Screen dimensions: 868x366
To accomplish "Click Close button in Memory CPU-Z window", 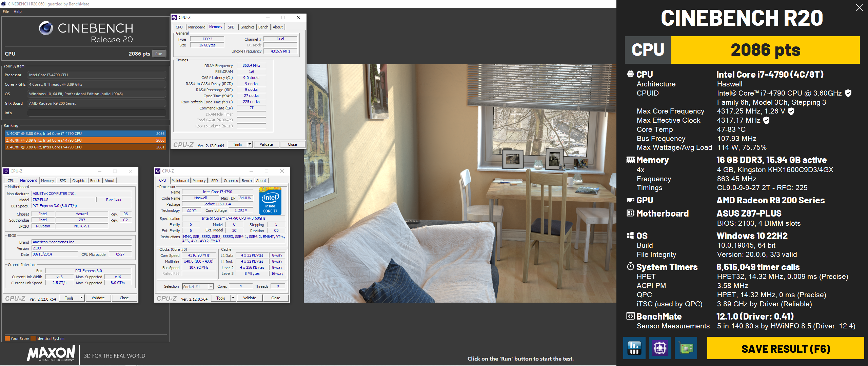I will pos(292,144).
